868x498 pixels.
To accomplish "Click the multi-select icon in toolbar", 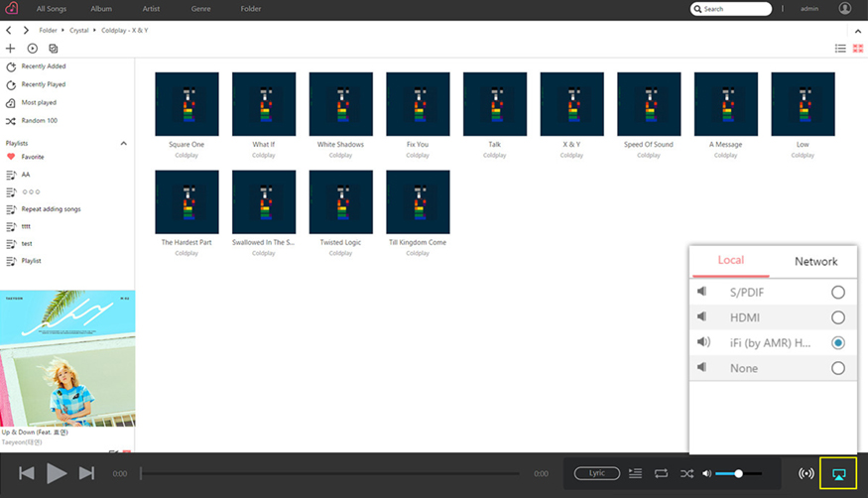I will click(x=54, y=49).
